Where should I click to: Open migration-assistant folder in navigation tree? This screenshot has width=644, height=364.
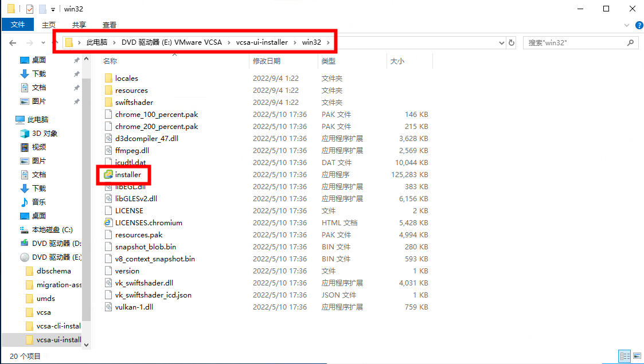(53, 285)
